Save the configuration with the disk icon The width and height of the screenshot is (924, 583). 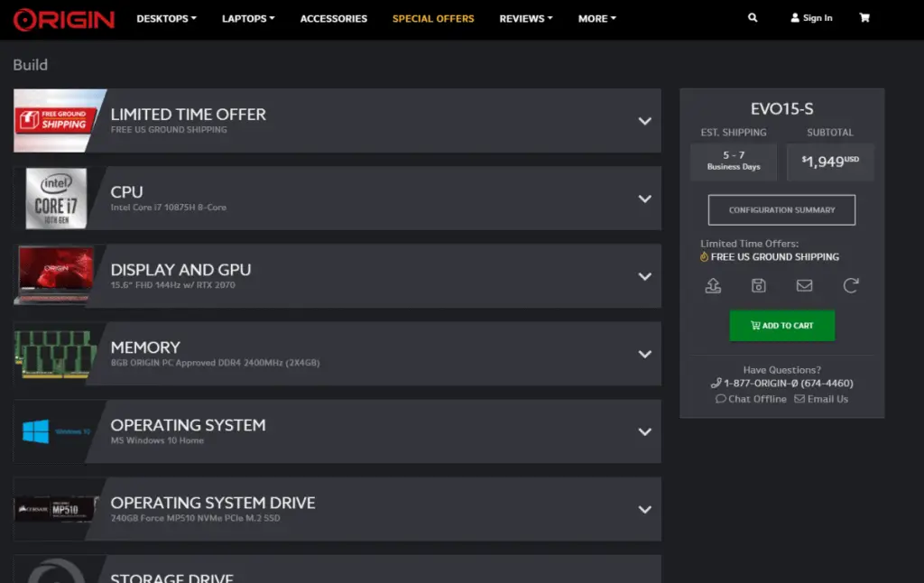758,286
